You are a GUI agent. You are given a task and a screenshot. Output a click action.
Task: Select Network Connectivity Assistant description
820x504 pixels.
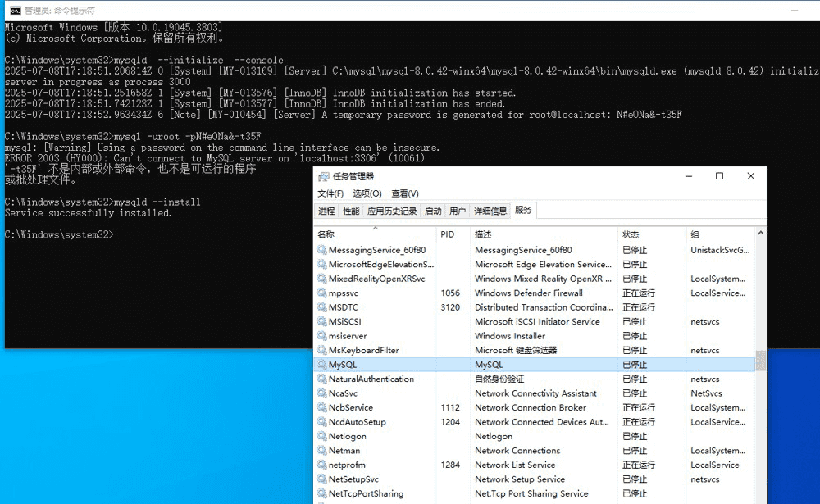pos(535,393)
